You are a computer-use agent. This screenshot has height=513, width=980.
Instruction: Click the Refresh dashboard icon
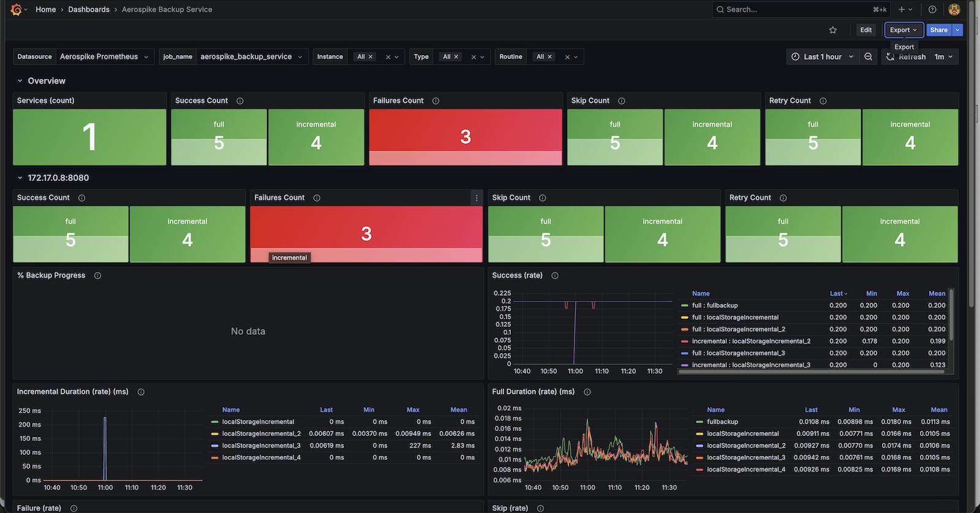tap(891, 56)
